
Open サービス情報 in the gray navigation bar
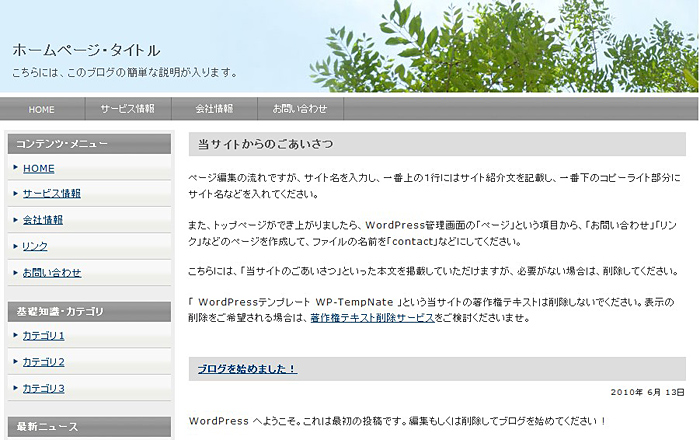tap(128, 109)
